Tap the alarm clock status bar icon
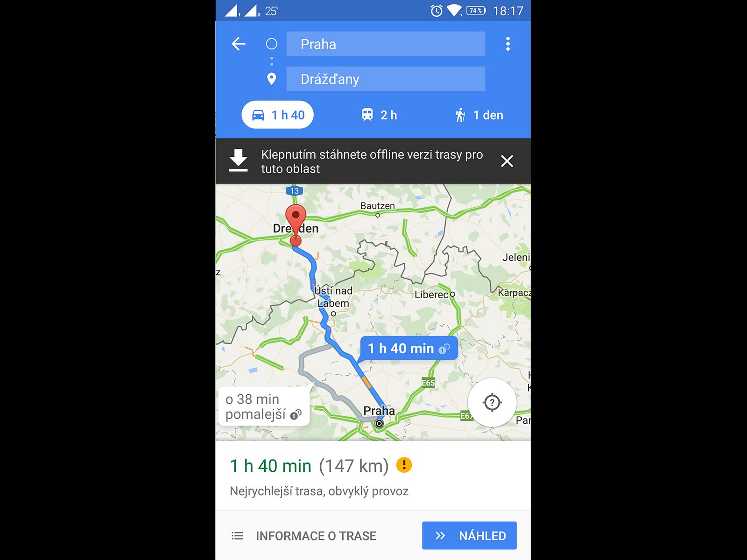This screenshot has width=747, height=560. tap(437, 10)
